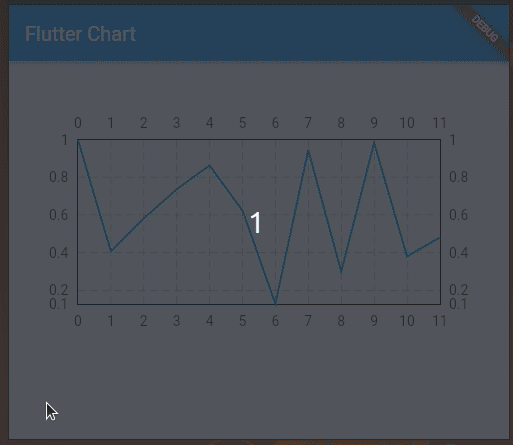
Task: Click the Flutter Chart title text
Action: click(80, 34)
